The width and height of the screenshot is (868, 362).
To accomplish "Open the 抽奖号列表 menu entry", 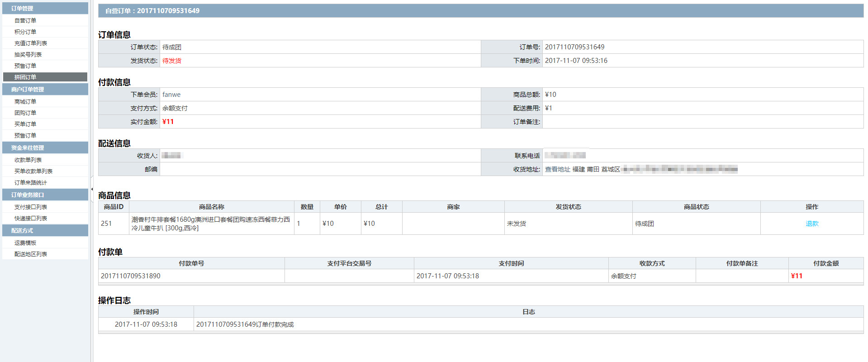I will point(28,54).
